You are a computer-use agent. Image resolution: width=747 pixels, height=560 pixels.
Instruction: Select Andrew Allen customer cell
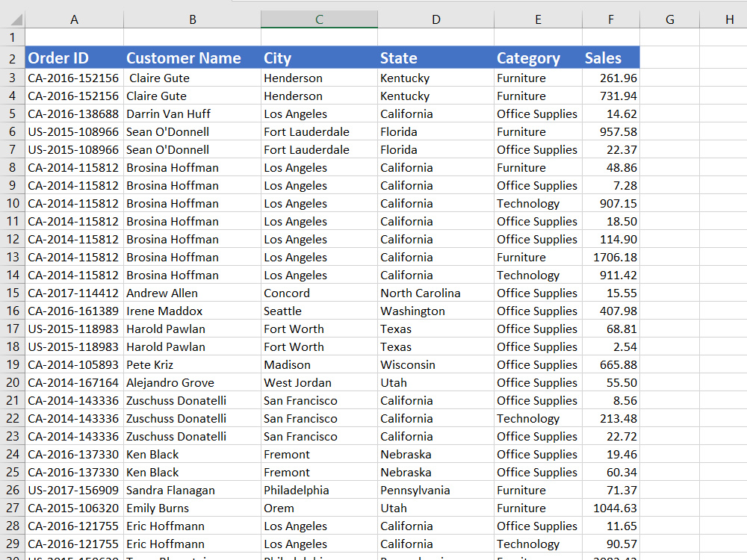193,293
